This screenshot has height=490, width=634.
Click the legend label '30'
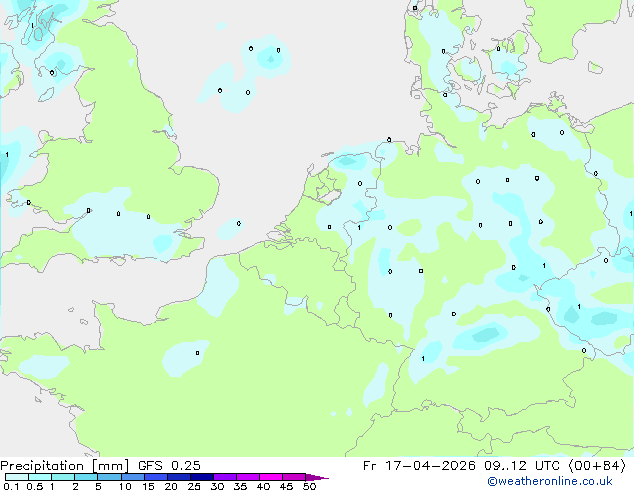[x=218, y=486]
